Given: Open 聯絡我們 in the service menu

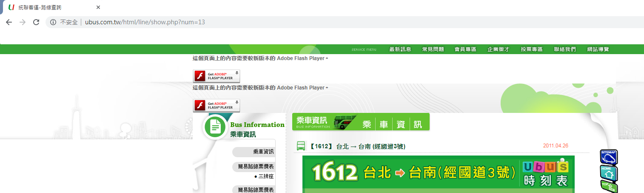Looking at the screenshot, I should pos(565,49).
